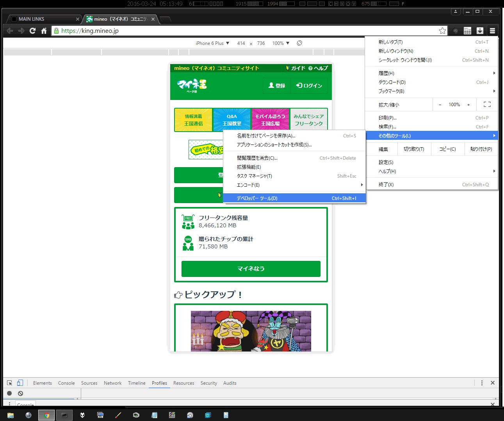Toggle fullscreen icon in zoom row

[x=487, y=105]
